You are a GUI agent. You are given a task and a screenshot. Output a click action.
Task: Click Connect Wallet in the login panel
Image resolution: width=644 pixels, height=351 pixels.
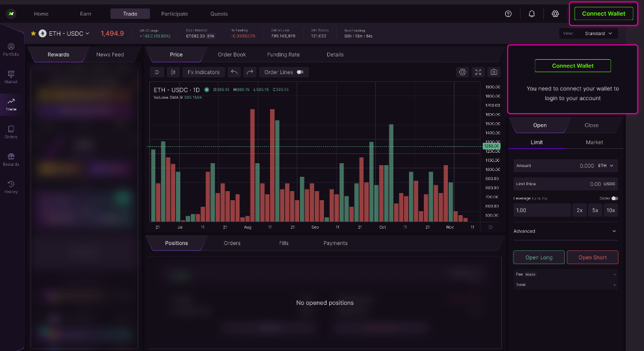573,66
